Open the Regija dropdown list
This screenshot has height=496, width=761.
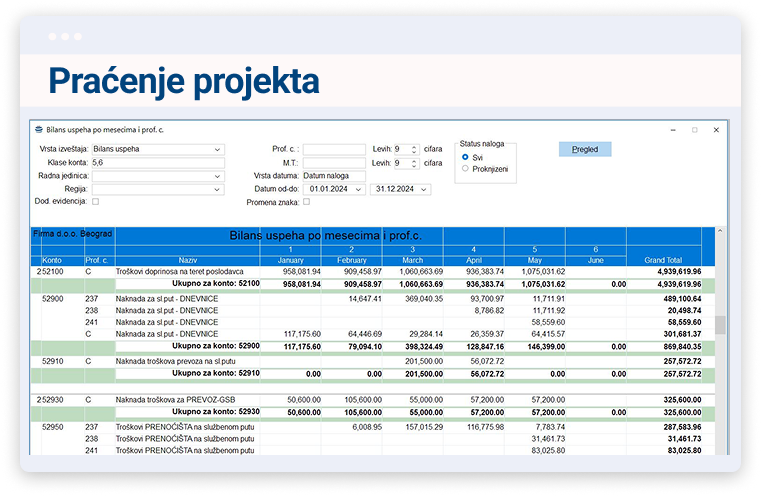[x=217, y=188]
